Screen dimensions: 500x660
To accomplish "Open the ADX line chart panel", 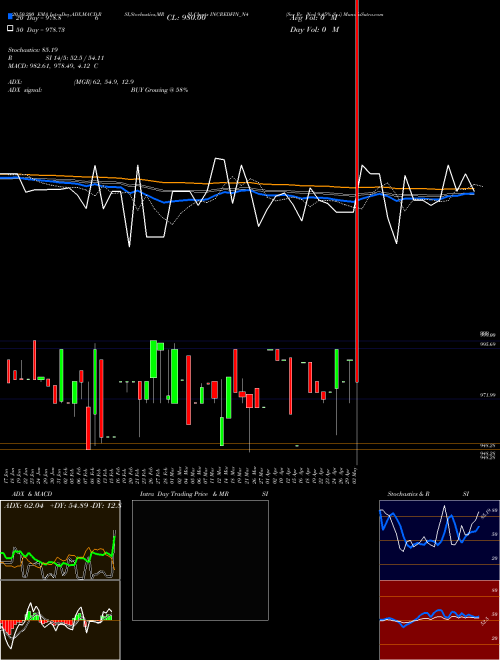I will [60, 540].
